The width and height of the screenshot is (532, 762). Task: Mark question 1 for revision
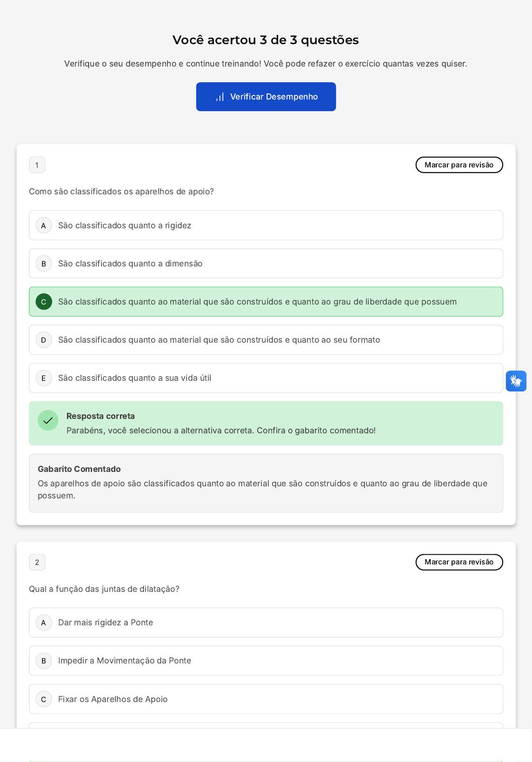point(459,165)
